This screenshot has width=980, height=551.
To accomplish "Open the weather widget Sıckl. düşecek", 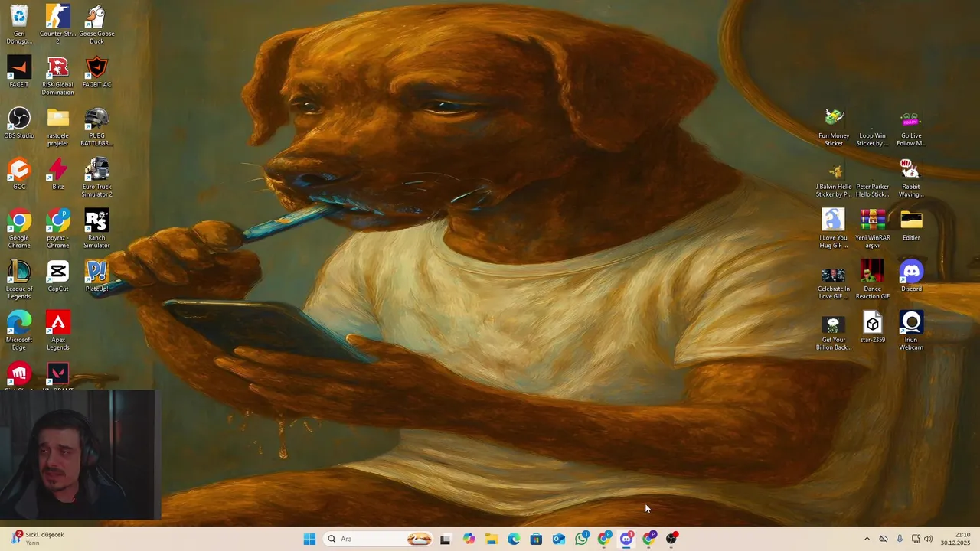I will click(38, 539).
